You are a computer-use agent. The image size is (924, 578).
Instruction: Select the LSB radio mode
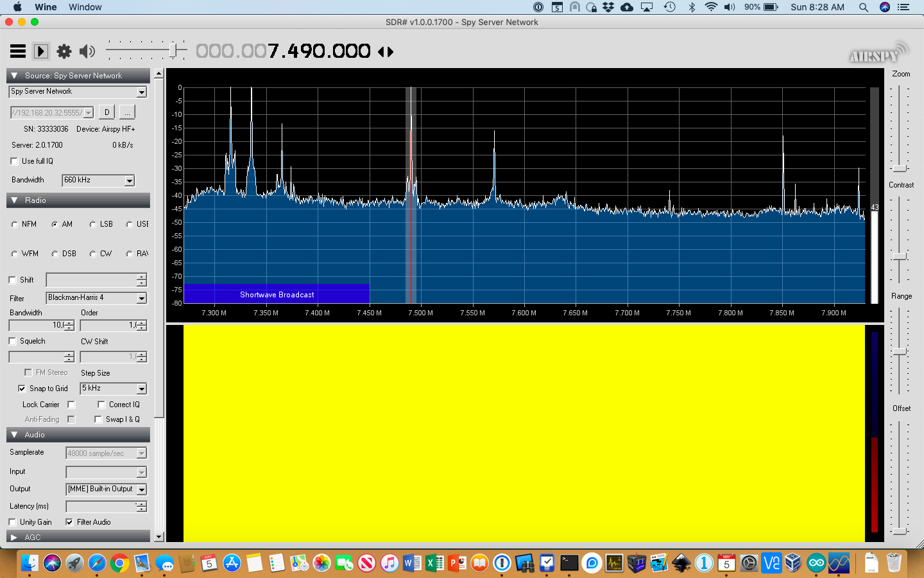[x=92, y=224]
